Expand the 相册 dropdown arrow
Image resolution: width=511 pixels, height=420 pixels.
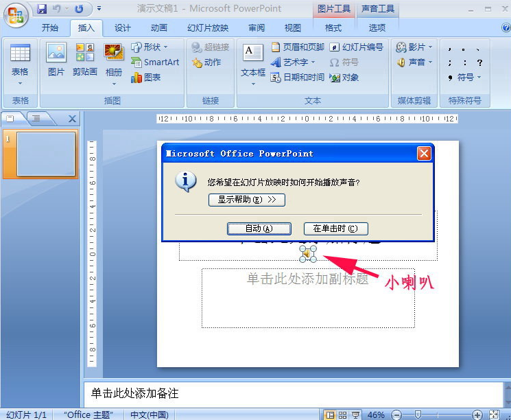coord(114,84)
